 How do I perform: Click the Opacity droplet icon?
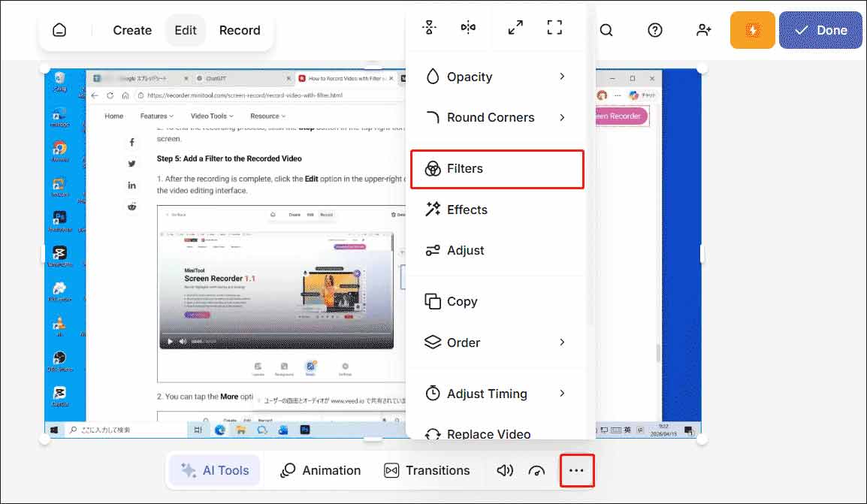coord(433,77)
